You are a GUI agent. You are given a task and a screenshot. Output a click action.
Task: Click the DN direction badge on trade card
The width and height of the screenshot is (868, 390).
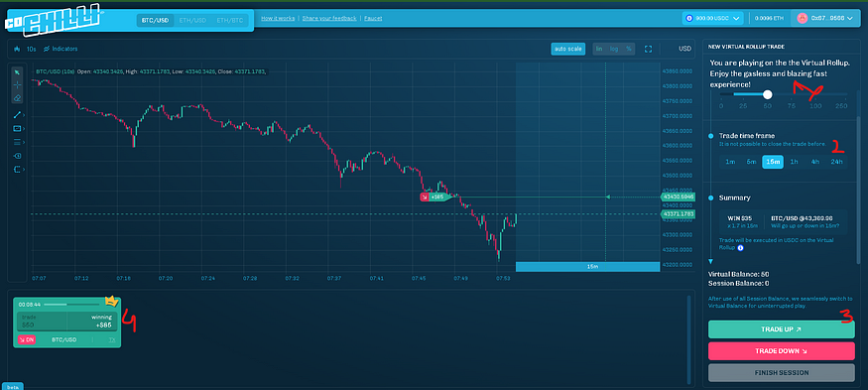pos(27,339)
